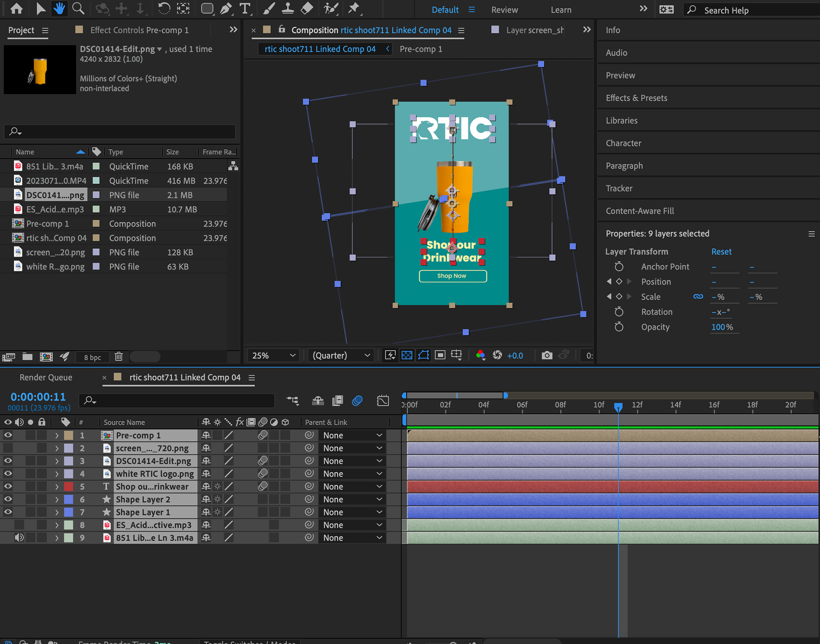Screen dimensions: 820x644
Task: Click the red label swatch of layer 5
Action: click(x=69, y=487)
